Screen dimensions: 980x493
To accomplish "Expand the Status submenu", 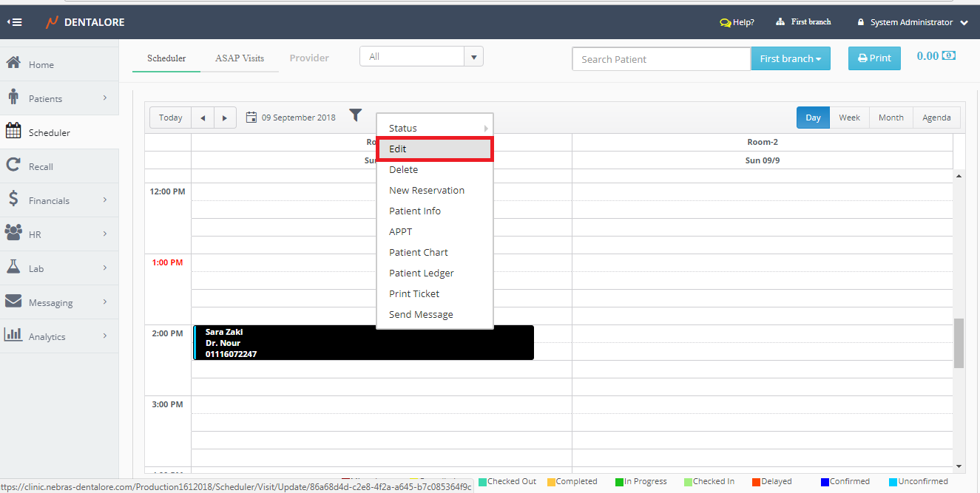I will click(x=434, y=128).
